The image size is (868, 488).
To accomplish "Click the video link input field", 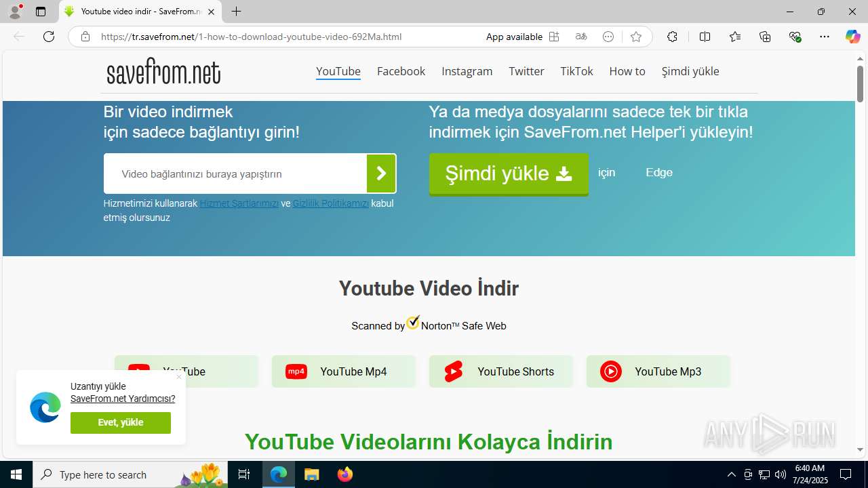I will 235,174.
